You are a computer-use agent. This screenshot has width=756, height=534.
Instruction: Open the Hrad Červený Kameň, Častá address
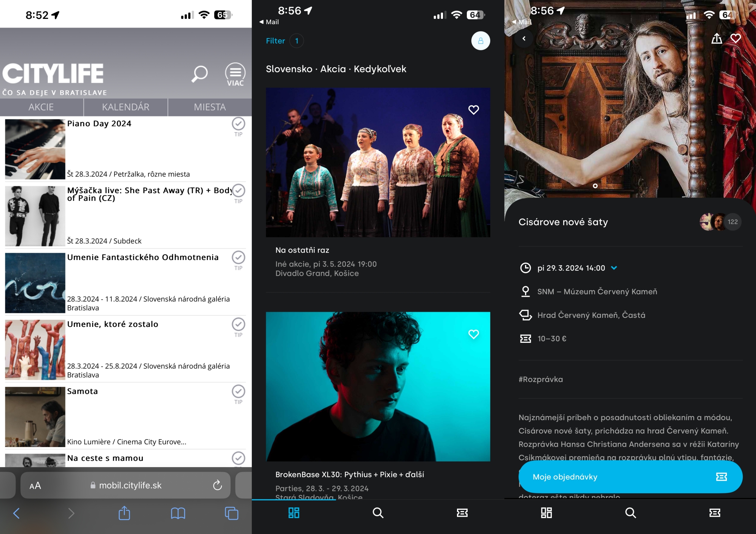(x=591, y=315)
